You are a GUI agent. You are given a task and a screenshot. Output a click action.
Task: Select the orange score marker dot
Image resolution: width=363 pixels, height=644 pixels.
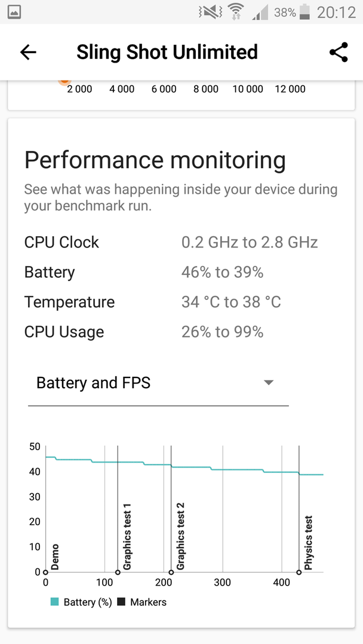coord(64,81)
